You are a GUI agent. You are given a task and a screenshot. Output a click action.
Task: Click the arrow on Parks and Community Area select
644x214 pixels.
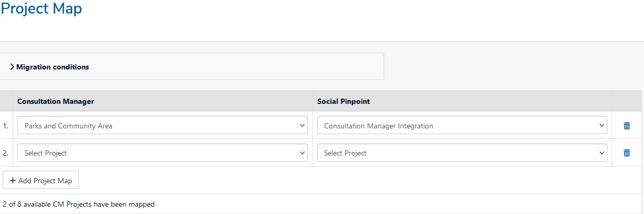coord(302,125)
